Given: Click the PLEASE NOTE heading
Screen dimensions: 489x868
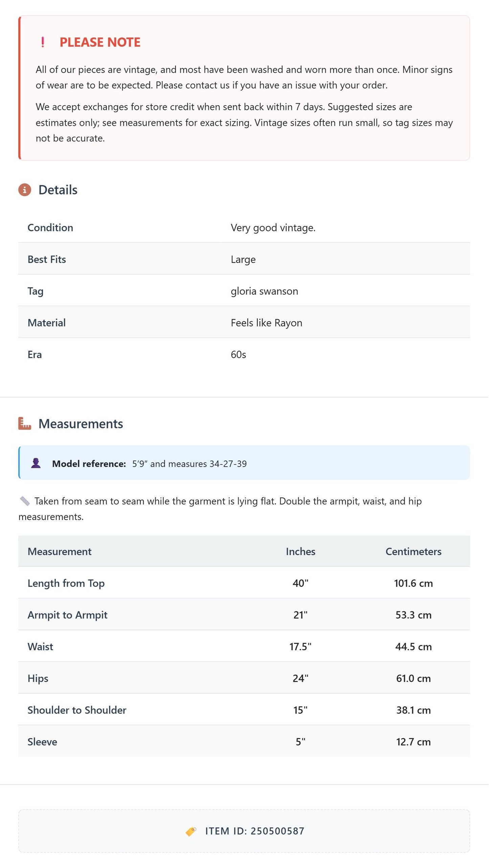Looking at the screenshot, I should click(100, 42).
